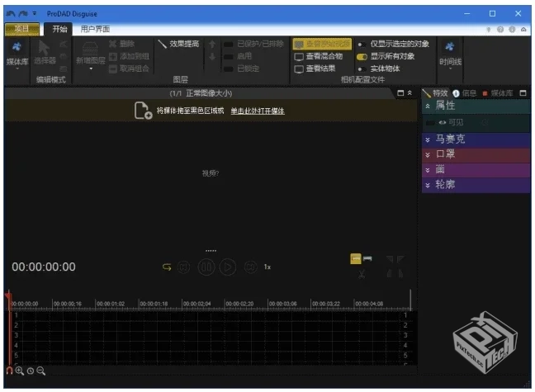
Task: Toggle 已保护/已排除 switch
Action: coord(228,45)
